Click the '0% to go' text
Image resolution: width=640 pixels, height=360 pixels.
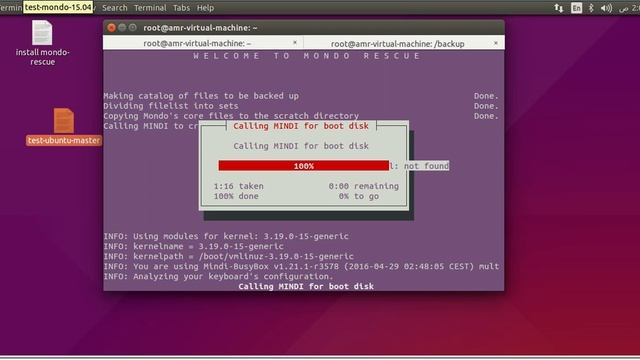[x=359, y=196]
